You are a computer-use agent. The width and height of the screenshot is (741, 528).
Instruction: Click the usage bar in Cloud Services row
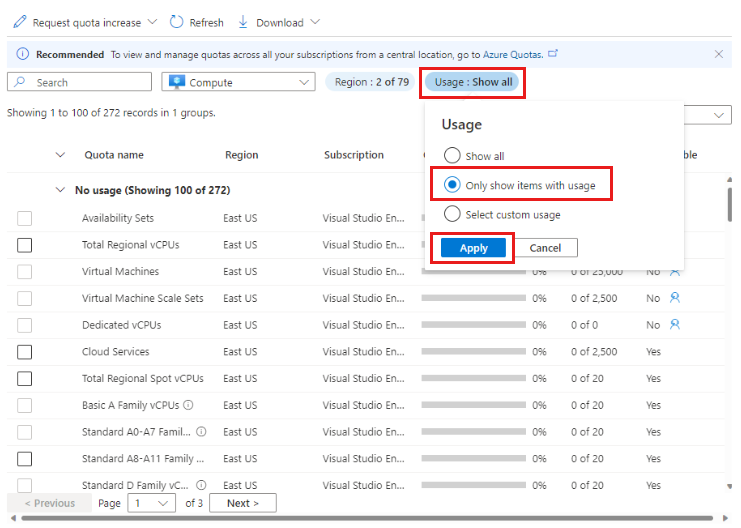pyautogui.click(x=474, y=351)
